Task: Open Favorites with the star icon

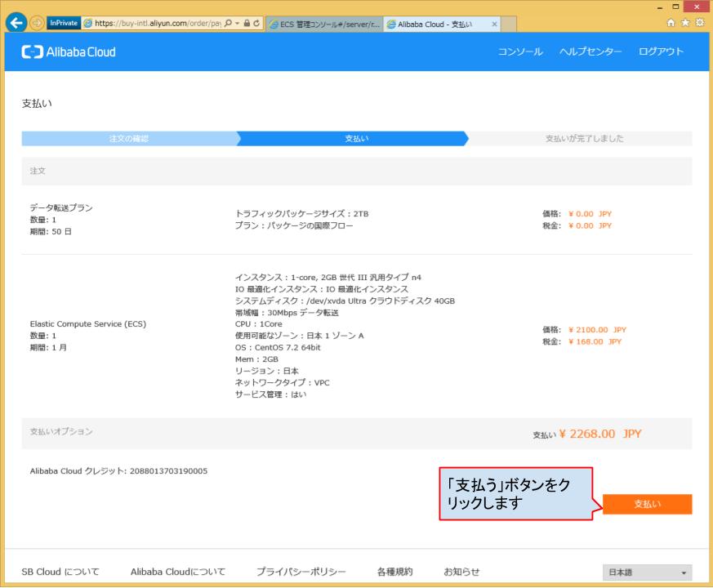Action: [x=685, y=22]
